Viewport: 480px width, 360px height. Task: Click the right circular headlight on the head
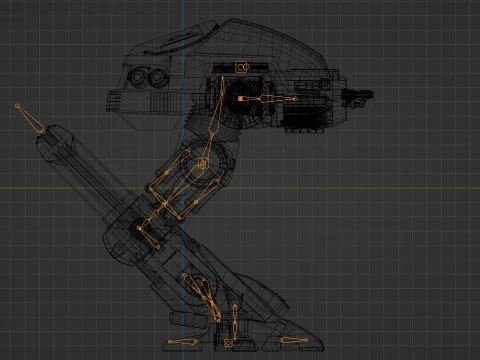tap(157, 77)
